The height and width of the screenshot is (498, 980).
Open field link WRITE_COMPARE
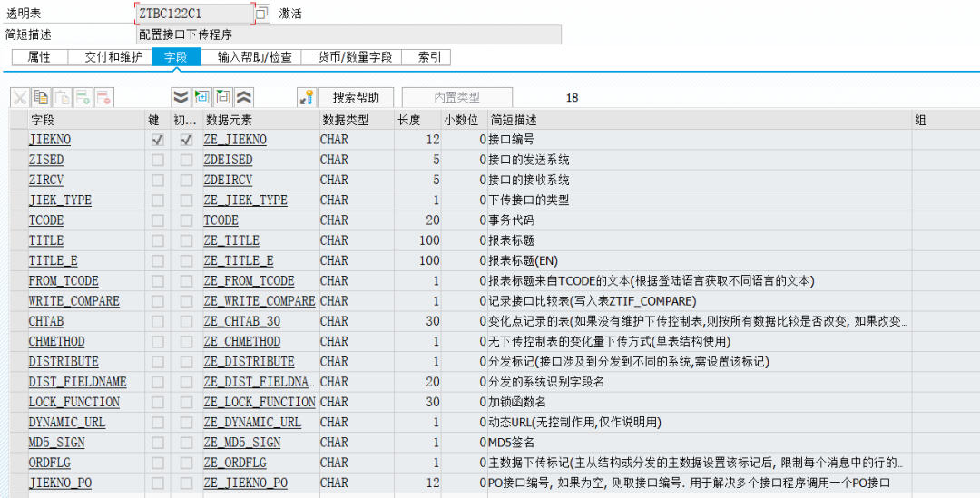click(x=73, y=300)
